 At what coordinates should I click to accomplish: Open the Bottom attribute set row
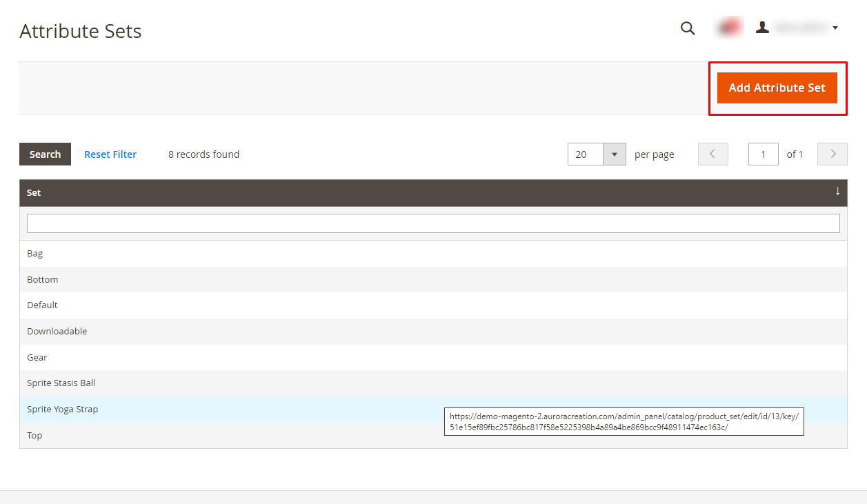point(43,280)
